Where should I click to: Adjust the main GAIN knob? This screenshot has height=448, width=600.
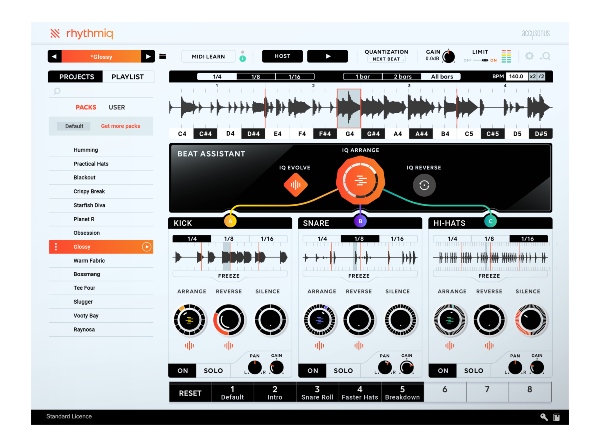pos(448,57)
